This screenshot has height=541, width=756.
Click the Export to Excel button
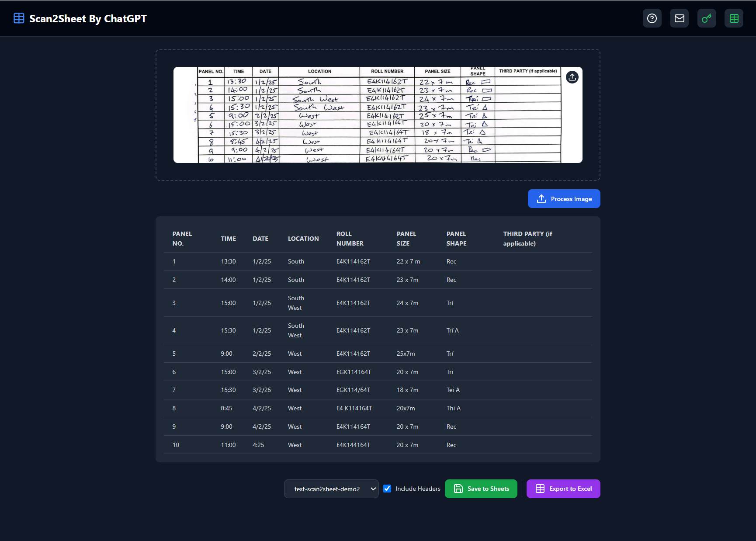563,489
